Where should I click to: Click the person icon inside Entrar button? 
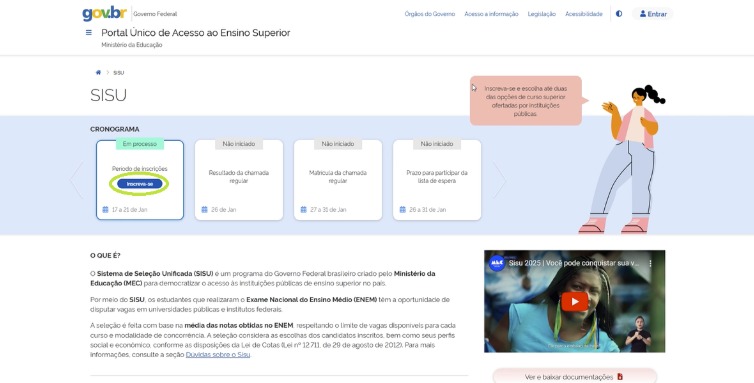pyautogui.click(x=642, y=14)
